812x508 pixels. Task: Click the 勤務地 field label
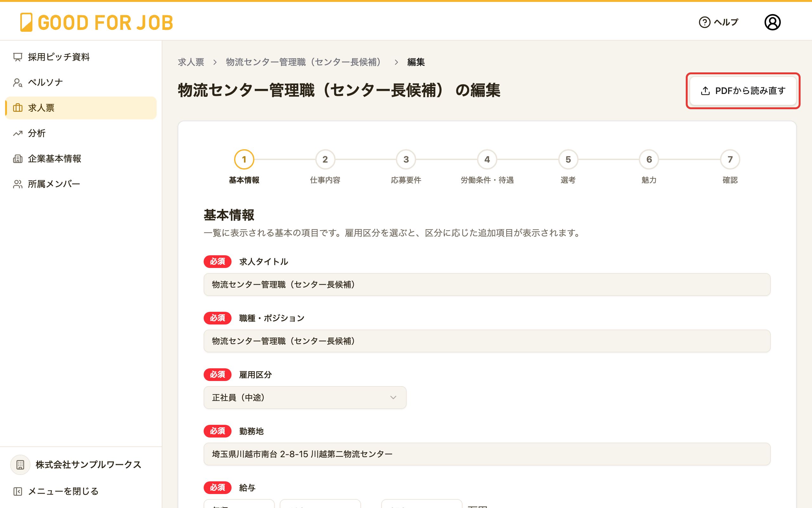(x=251, y=431)
